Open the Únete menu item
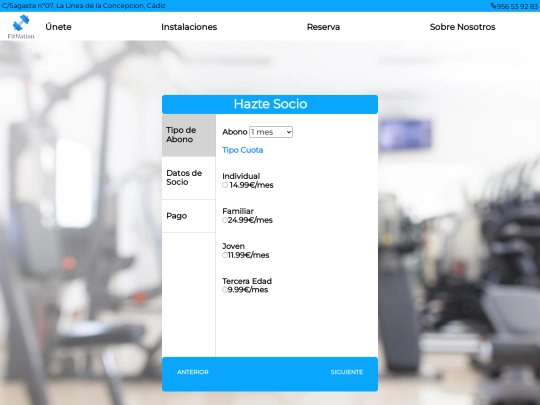This screenshot has width=540, height=405. pyautogui.click(x=58, y=27)
